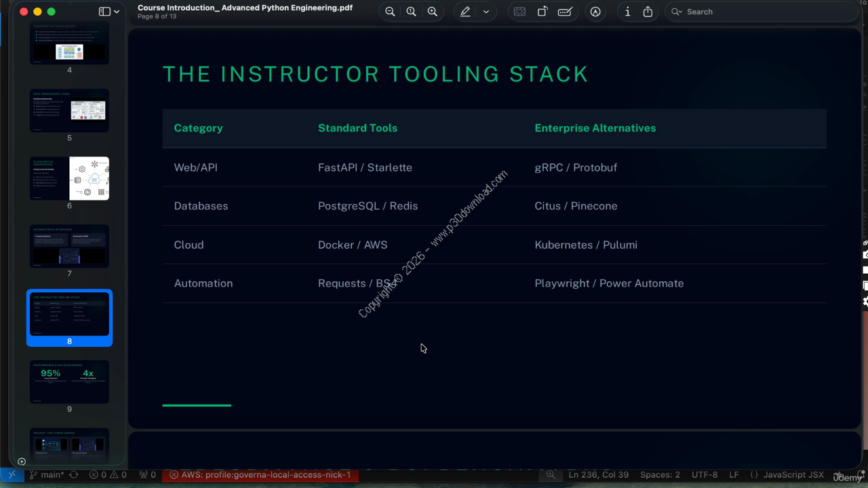Viewport: 868px width, 488px height.
Task: Click the 'Page 8 of 13' subtitle text
Action: coord(157,16)
